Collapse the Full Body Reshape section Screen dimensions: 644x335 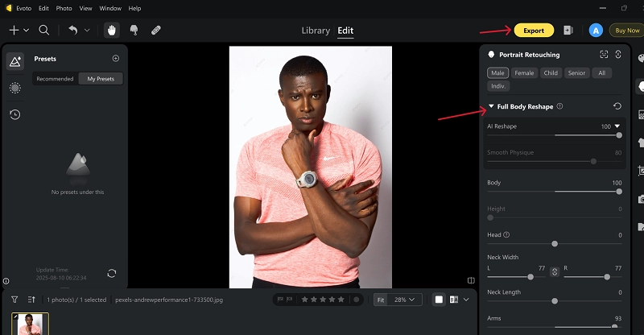click(x=491, y=106)
